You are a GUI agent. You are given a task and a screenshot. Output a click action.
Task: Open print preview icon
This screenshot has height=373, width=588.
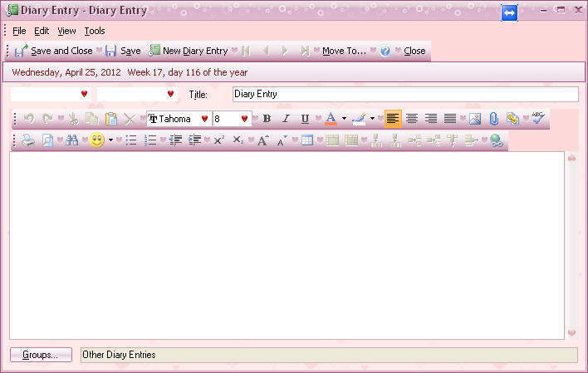(x=47, y=140)
